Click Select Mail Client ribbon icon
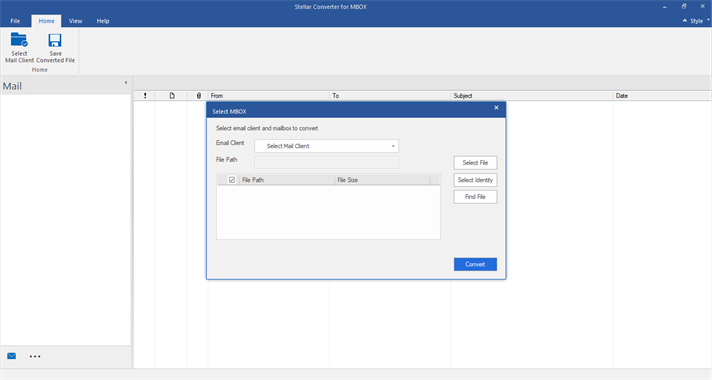This screenshot has width=712, height=380. click(19, 47)
